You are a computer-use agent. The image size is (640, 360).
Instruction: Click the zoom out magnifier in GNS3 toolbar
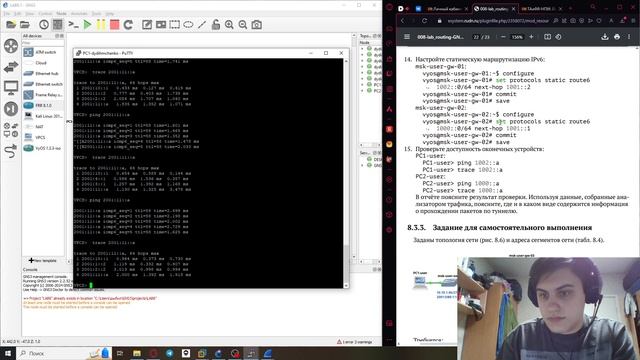point(243,25)
